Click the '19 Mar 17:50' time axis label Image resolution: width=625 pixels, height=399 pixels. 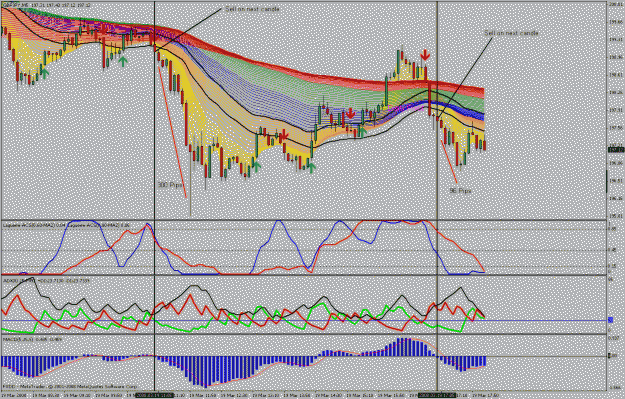click(x=484, y=395)
